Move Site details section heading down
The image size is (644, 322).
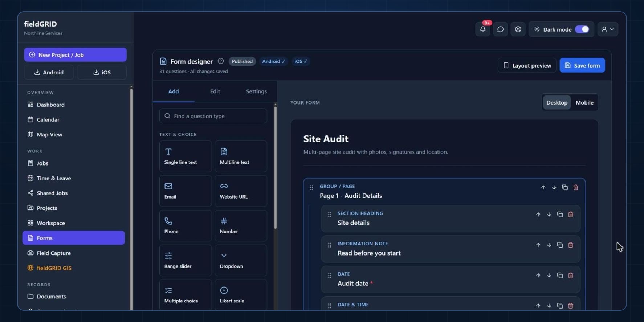549,215
